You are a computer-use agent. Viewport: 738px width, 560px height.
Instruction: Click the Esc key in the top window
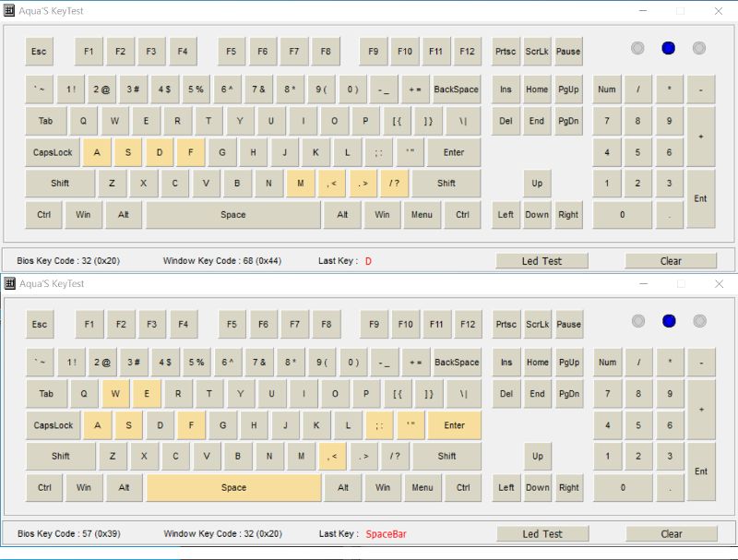coord(39,52)
